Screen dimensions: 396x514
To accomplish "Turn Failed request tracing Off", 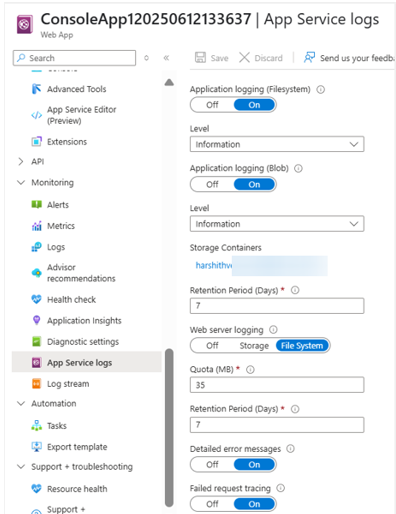I will (x=212, y=504).
